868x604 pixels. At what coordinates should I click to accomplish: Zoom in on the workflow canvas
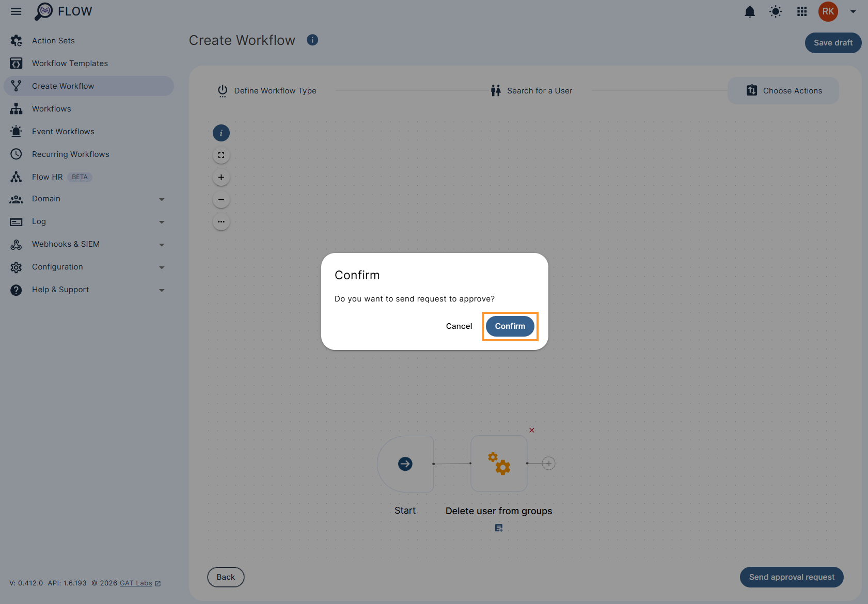[x=221, y=177]
